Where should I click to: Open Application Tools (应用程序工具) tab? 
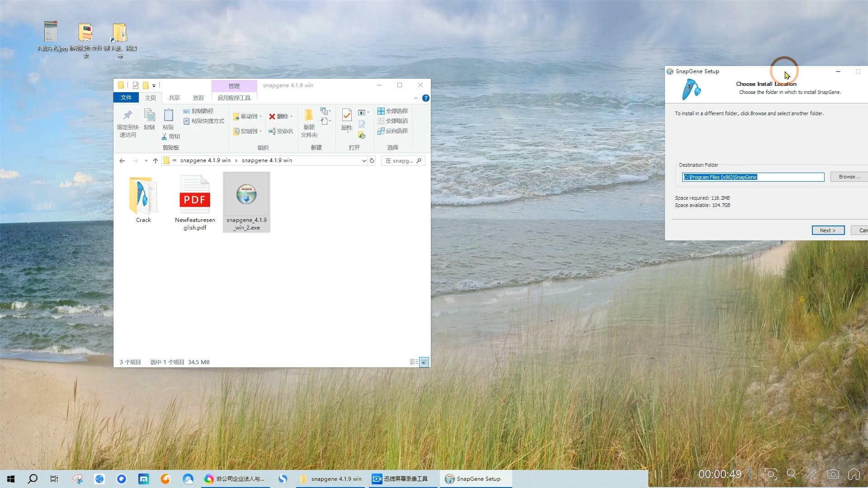pyautogui.click(x=234, y=98)
